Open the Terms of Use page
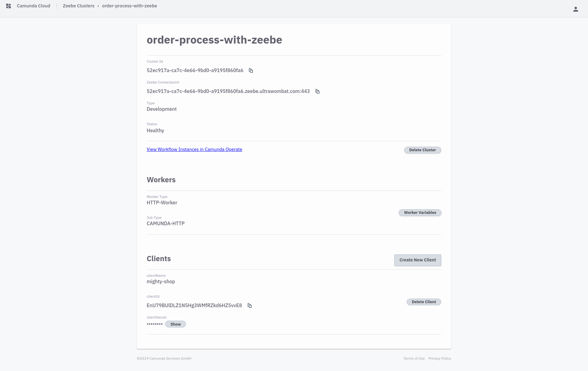 [414, 358]
